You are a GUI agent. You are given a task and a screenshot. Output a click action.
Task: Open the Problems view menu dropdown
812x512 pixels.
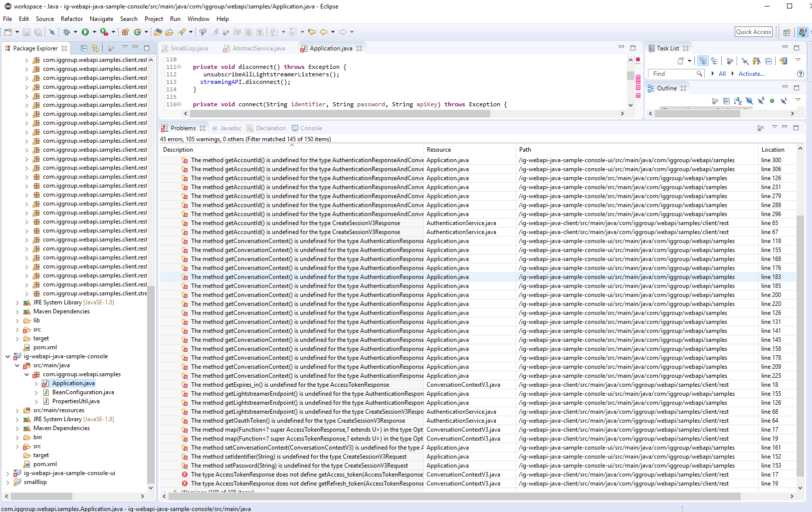pyautogui.click(x=774, y=127)
